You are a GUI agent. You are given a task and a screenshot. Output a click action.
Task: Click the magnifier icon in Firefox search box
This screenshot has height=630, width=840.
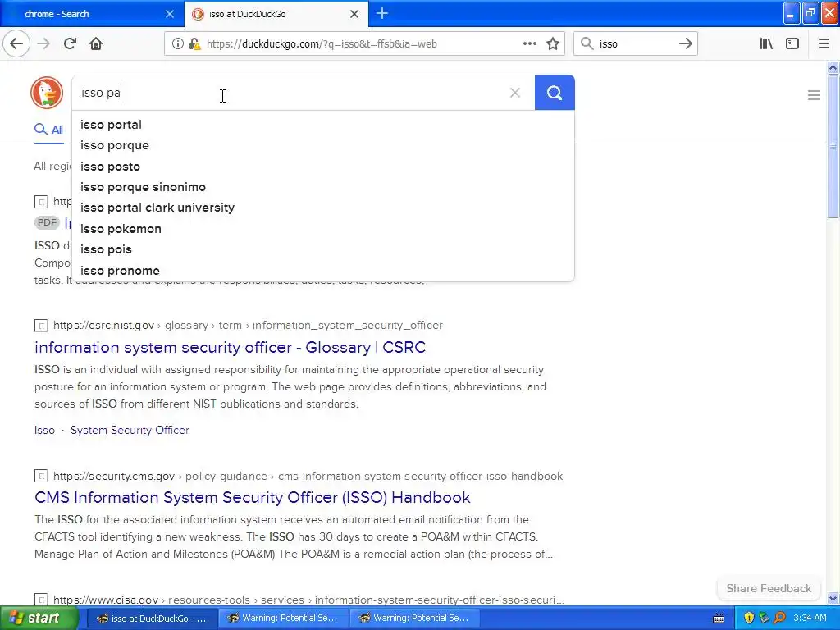pos(587,43)
